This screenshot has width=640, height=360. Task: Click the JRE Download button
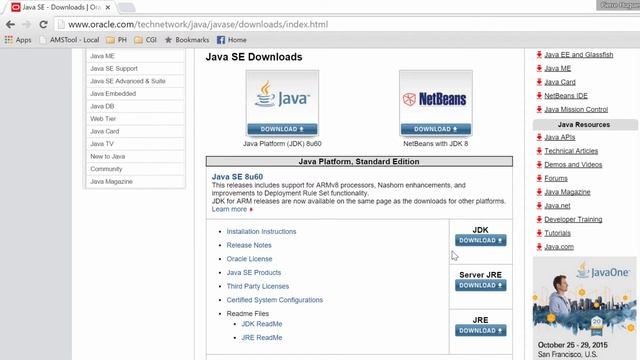pos(480,331)
